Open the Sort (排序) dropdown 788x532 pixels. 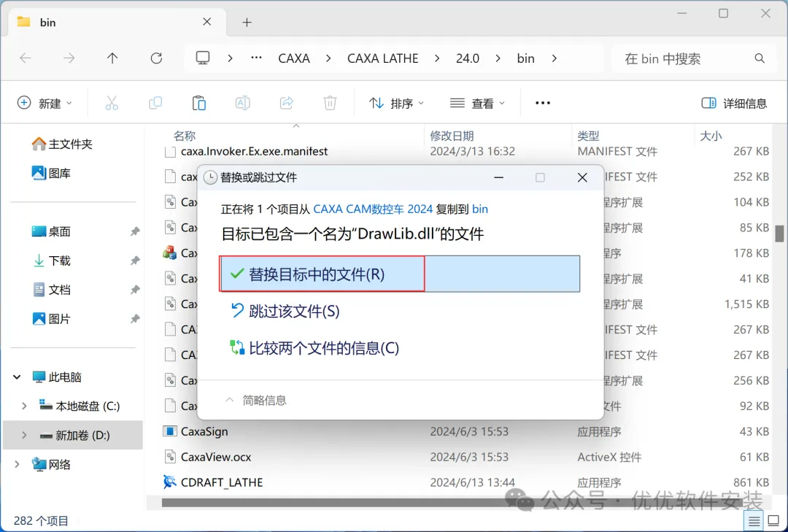(x=396, y=103)
